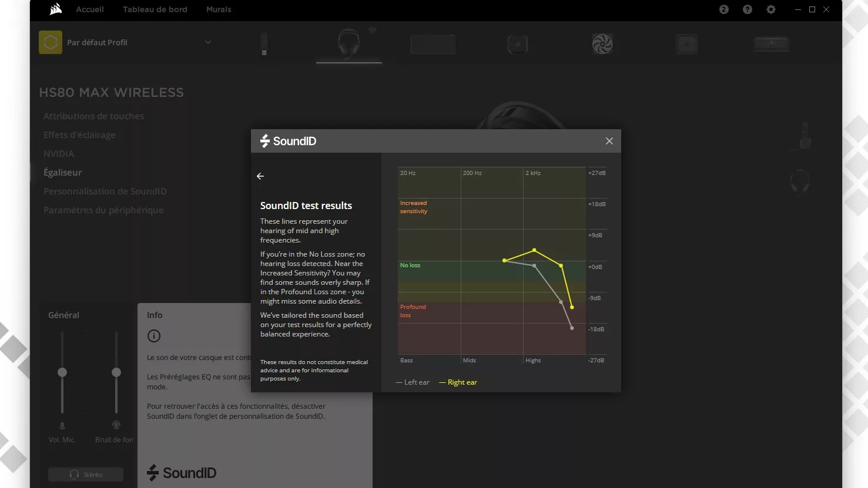The width and height of the screenshot is (868, 488).
Task: Close the SoundID dialog
Action: click(x=609, y=141)
